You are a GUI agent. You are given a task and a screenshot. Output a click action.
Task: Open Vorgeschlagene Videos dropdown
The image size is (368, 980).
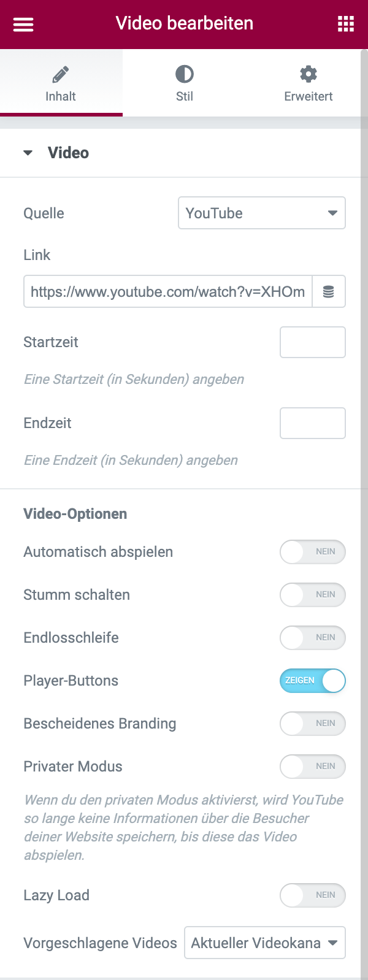click(x=264, y=943)
